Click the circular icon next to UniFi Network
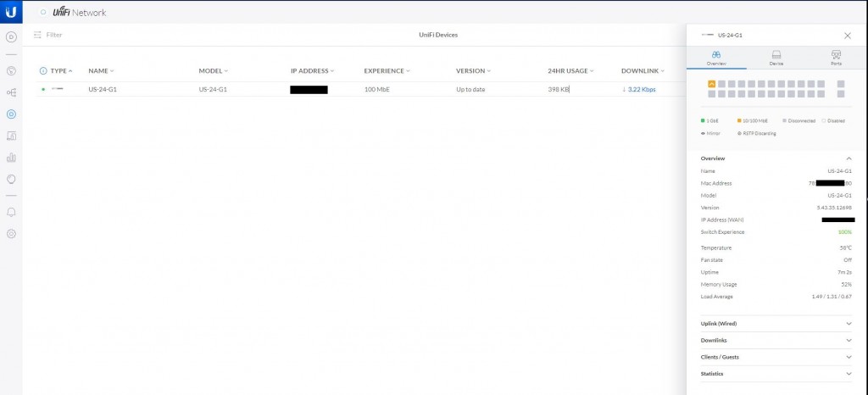 tap(43, 12)
